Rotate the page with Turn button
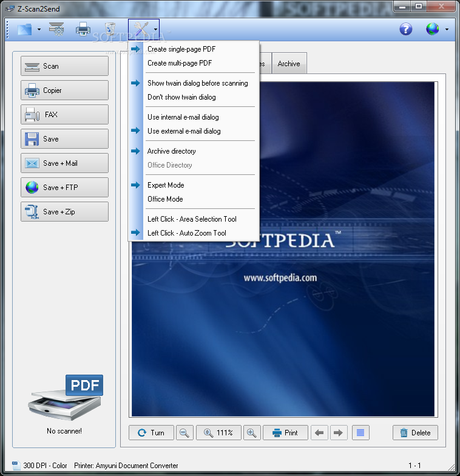460x476 pixels. pos(152,432)
